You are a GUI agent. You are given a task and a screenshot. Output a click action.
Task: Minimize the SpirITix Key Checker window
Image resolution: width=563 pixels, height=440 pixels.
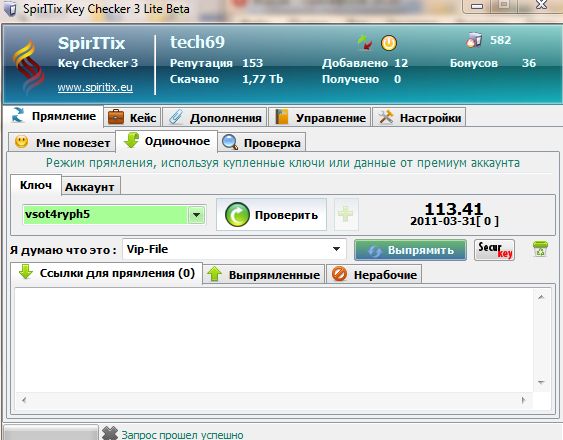pyautogui.click(x=477, y=6)
